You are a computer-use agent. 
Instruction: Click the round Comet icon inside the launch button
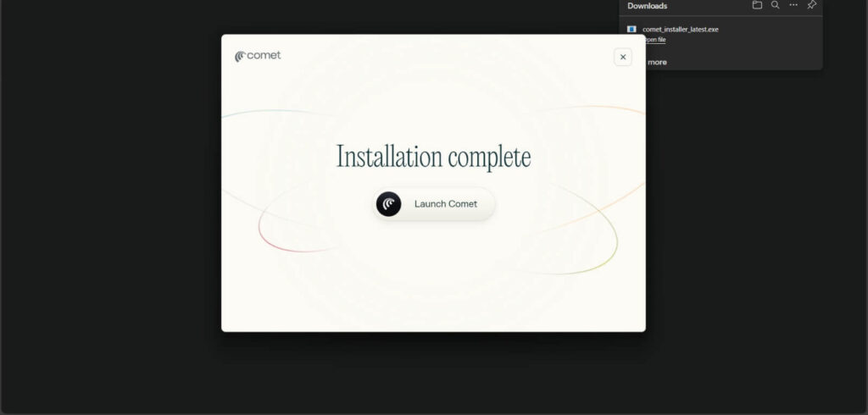(388, 204)
